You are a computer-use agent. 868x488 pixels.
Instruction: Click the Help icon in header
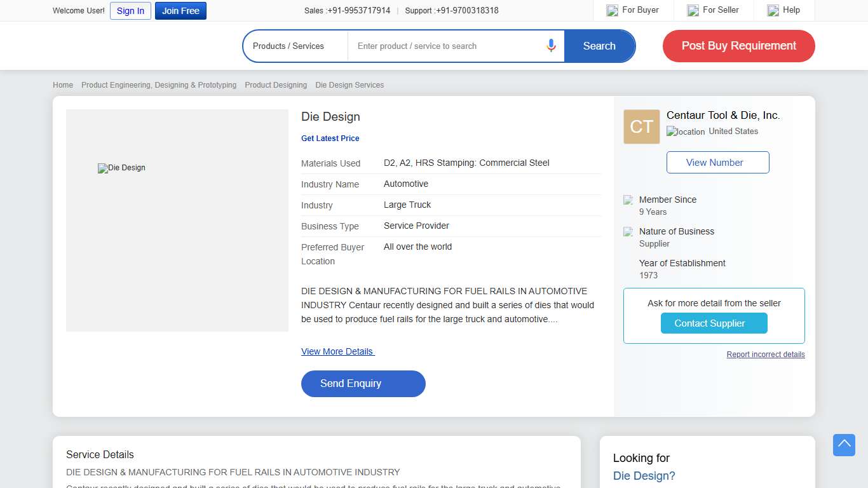773,10
